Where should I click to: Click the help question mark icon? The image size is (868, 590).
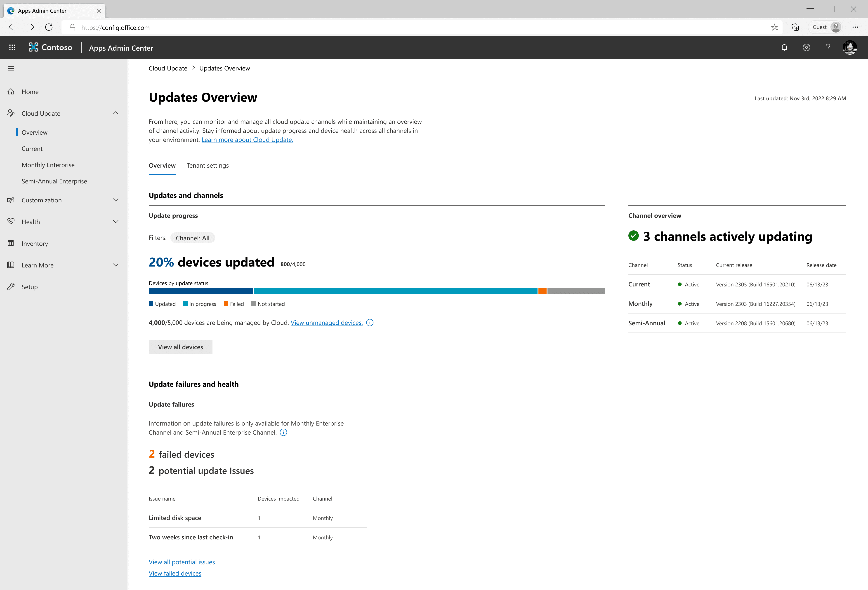pyautogui.click(x=828, y=47)
